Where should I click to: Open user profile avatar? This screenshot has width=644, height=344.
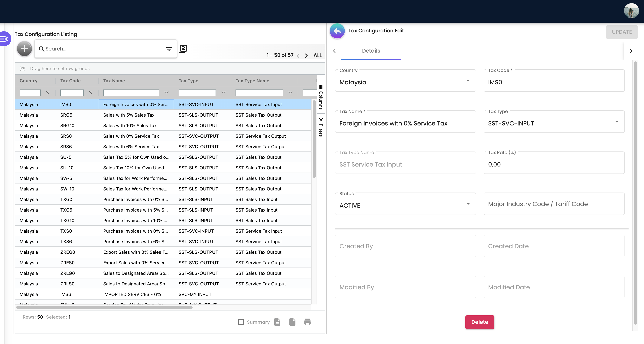[631, 11]
